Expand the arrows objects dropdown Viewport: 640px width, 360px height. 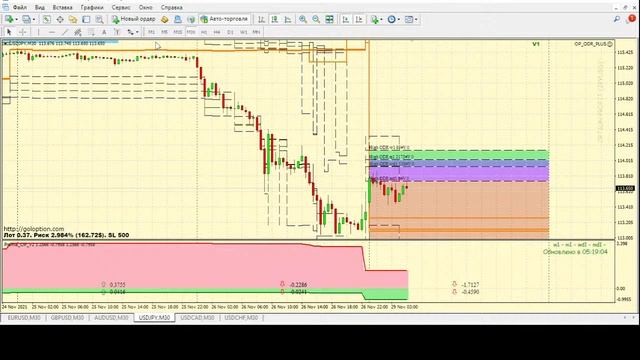[137, 32]
